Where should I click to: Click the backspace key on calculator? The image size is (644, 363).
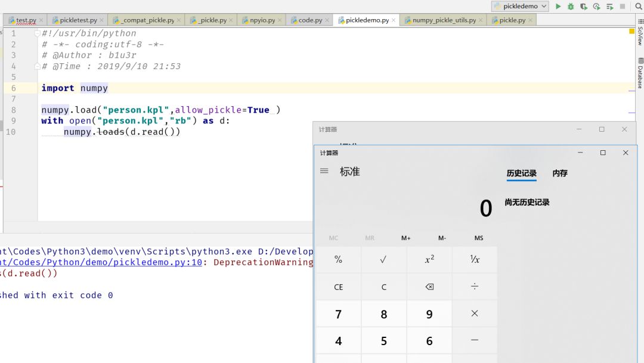pyautogui.click(x=429, y=287)
